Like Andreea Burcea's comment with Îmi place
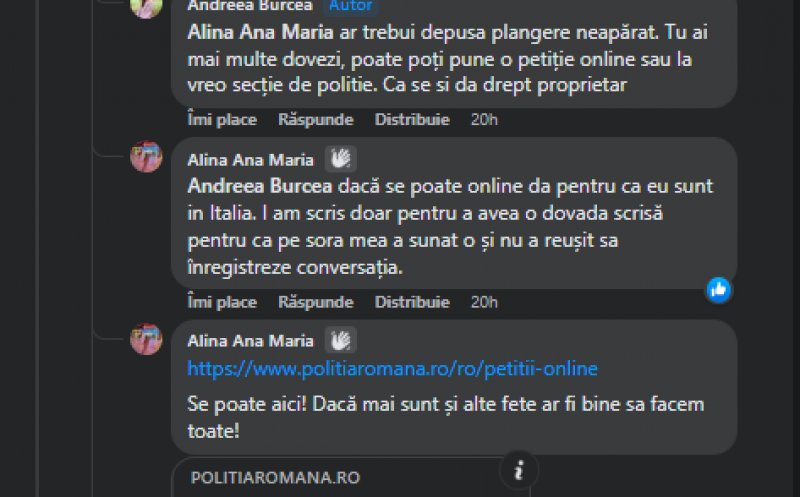 [x=222, y=119]
